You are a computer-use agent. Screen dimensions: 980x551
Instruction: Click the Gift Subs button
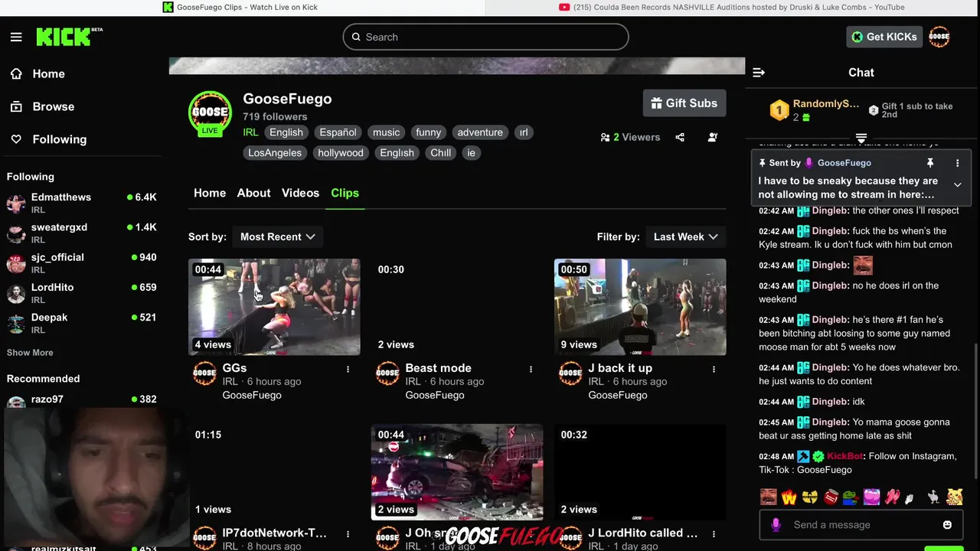(684, 103)
